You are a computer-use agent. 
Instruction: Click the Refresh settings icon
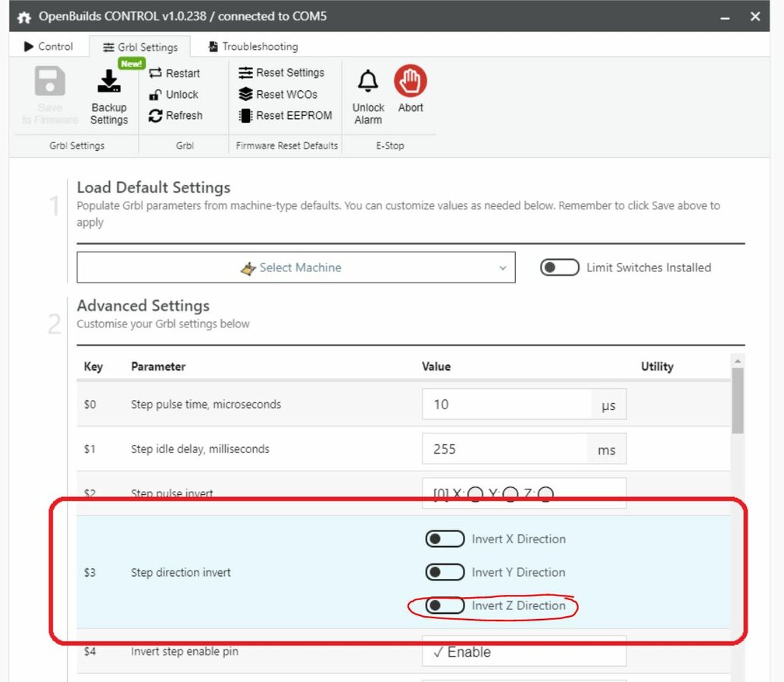point(156,116)
